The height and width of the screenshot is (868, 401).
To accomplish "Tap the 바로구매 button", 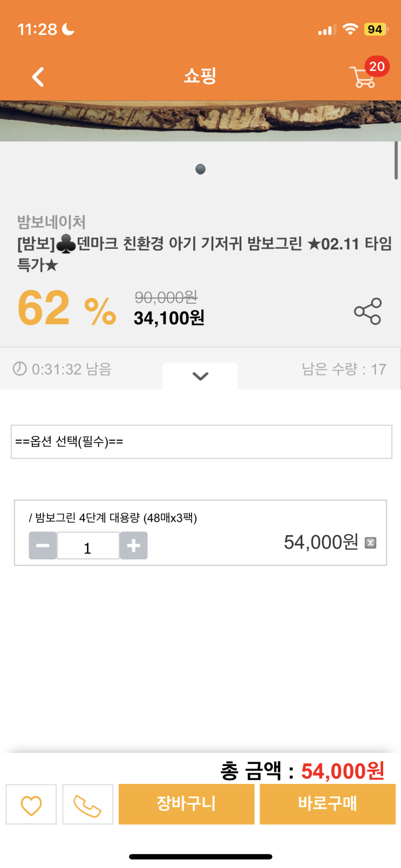I will [x=328, y=804].
